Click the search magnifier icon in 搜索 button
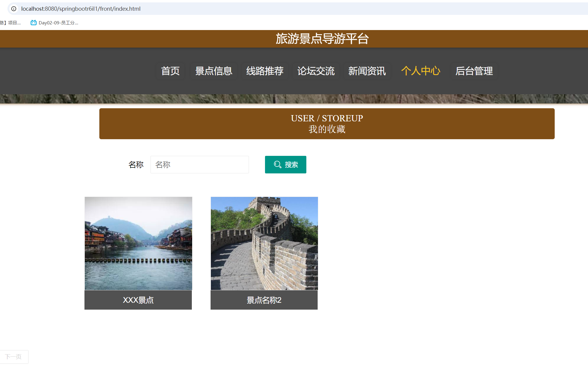The width and height of the screenshot is (588, 370). click(x=277, y=164)
